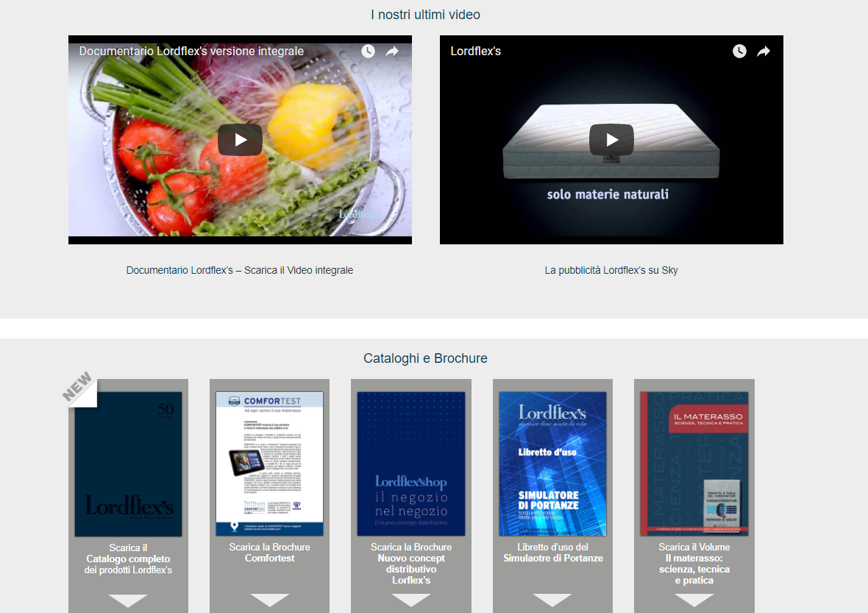Click 'Scarica il Volume Il materasso' label
This screenshot has width=868, height=613.
click(x=694, y=564)
